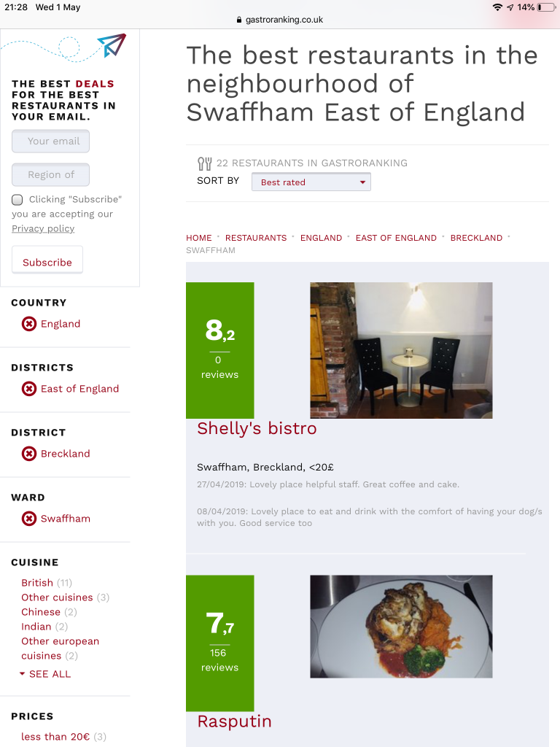Open the Best rated sort dropdown
The height and width of the screenshot is (747, 560).
pos(311,182)
